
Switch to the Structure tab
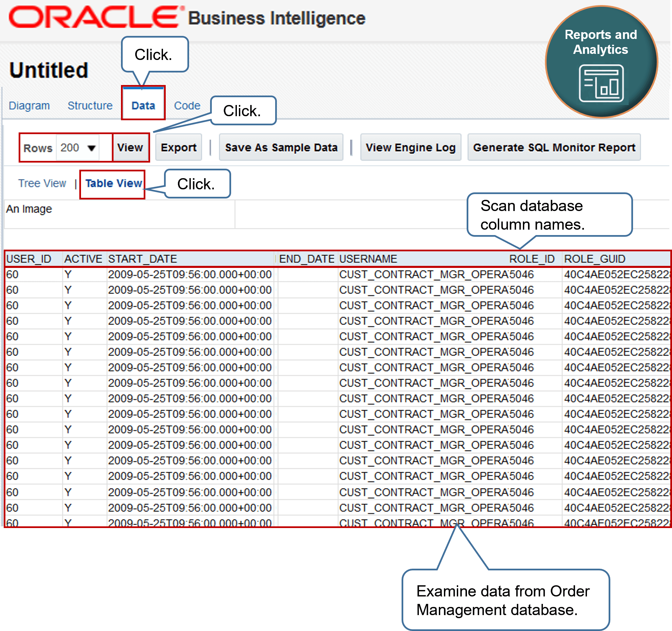point(90,105)
